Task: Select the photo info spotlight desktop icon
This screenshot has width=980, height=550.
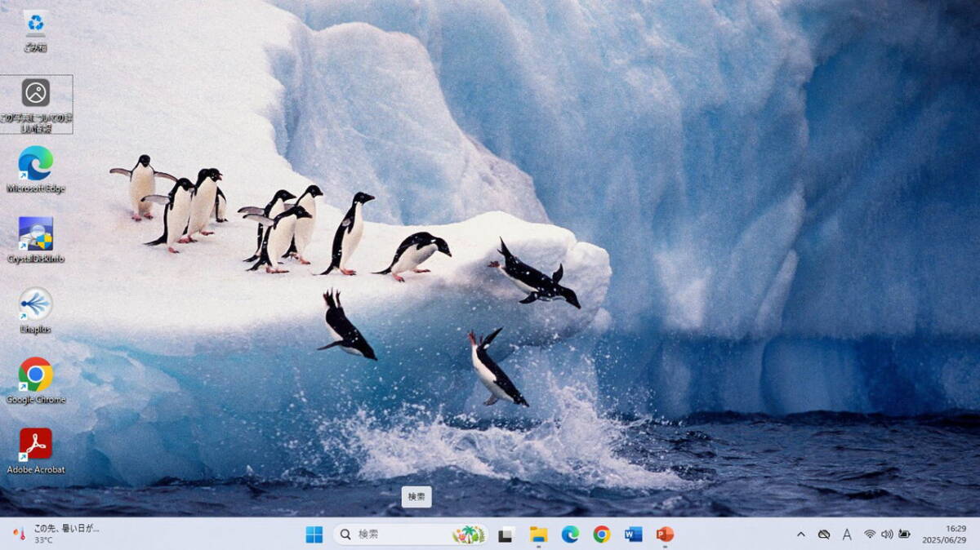Action: pos(36,93)
